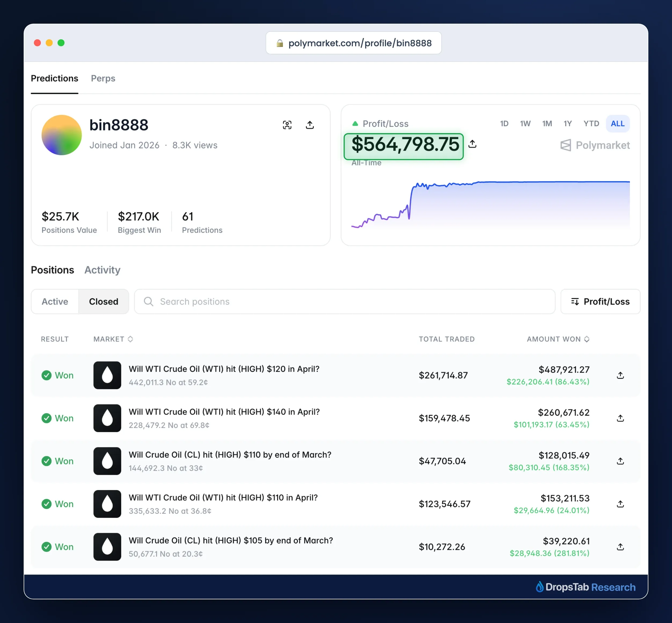Open the Positions tab
Screen dimensions: 672x623
pos(52,270)
